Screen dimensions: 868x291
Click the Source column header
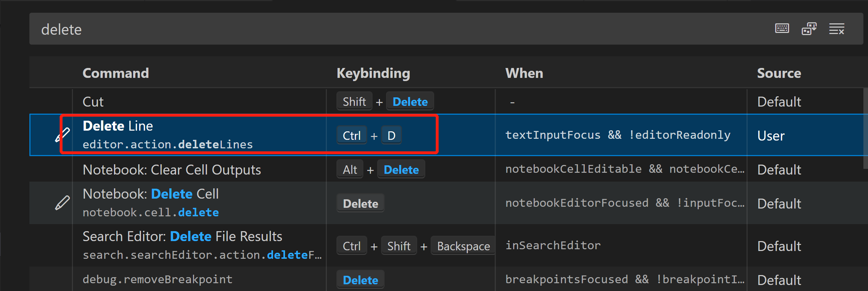tap(779, 73)
